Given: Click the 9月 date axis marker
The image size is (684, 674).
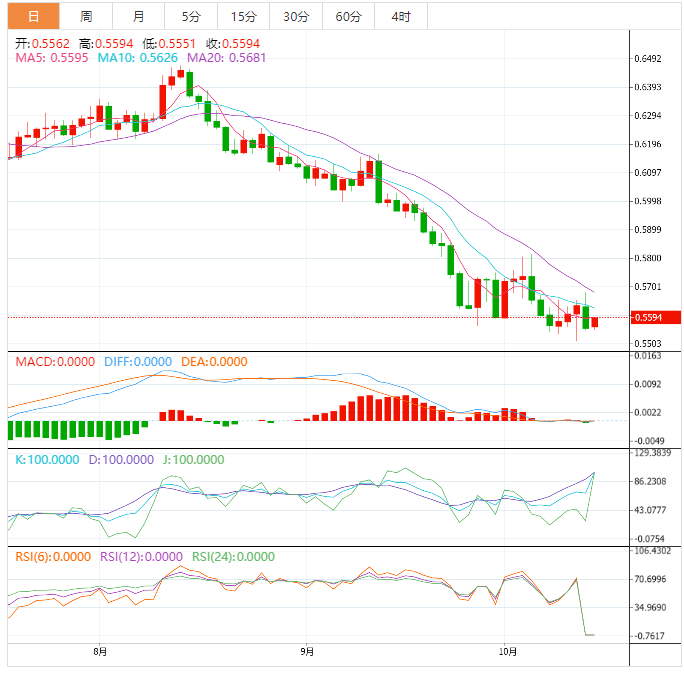Looking at the screenshot, I should point(307,652).
